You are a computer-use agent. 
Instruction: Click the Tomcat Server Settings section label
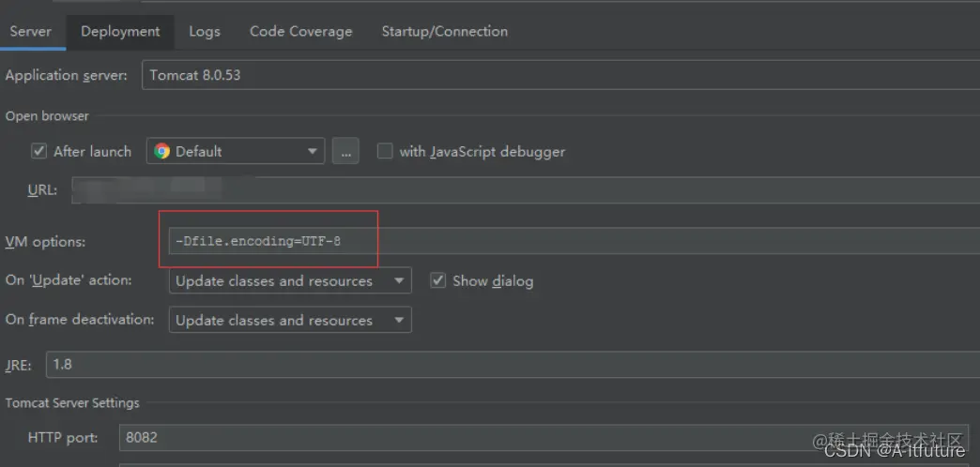[x=72, y=402]
